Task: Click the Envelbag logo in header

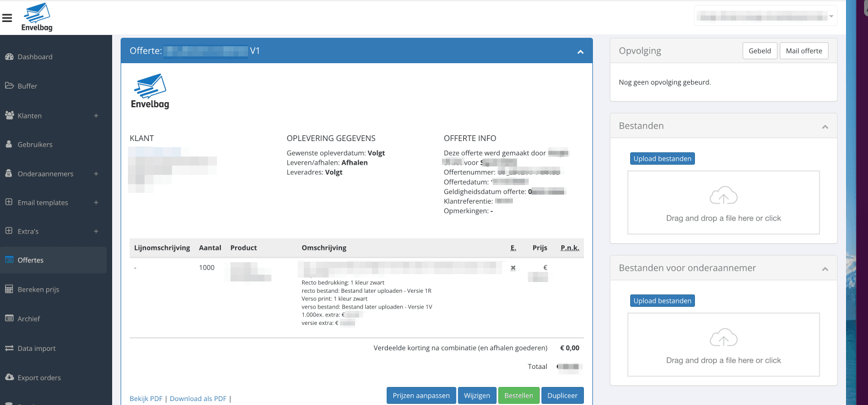Action: coord(37,17)
